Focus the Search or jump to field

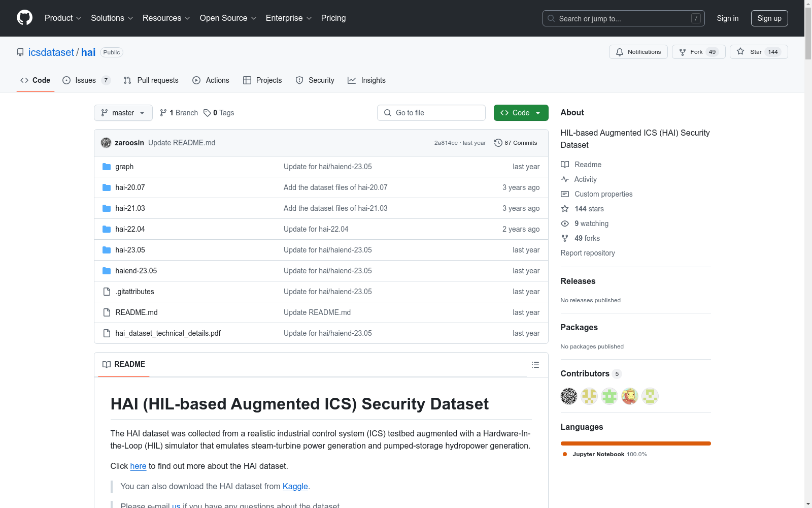click(623, 18)
